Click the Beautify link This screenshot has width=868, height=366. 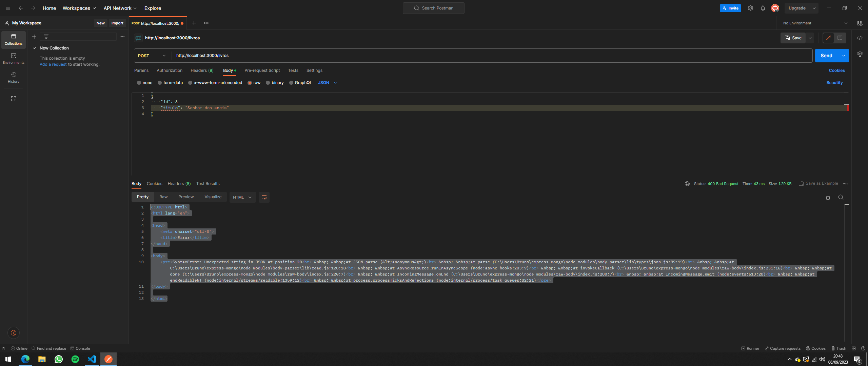834,83
